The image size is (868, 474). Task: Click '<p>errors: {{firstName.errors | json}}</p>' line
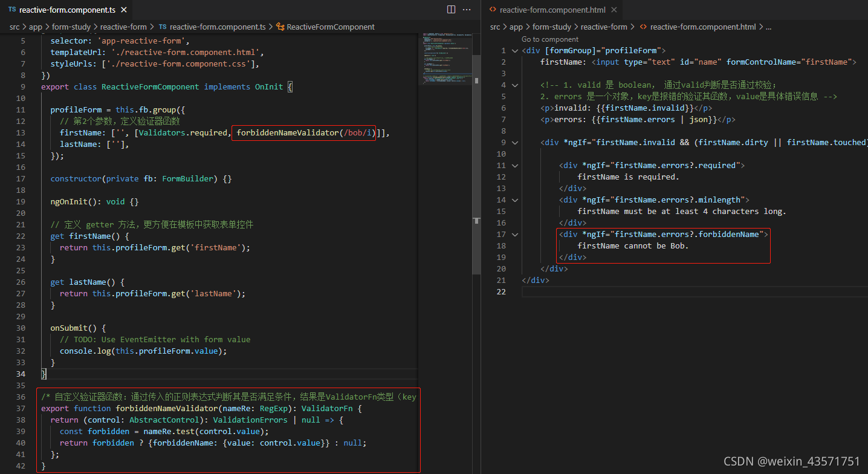638,120
